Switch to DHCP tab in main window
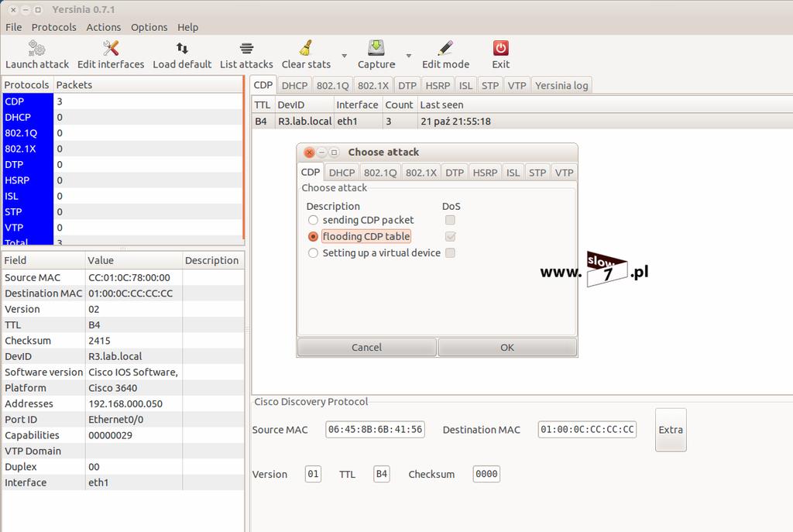 (x=294, y=85)
